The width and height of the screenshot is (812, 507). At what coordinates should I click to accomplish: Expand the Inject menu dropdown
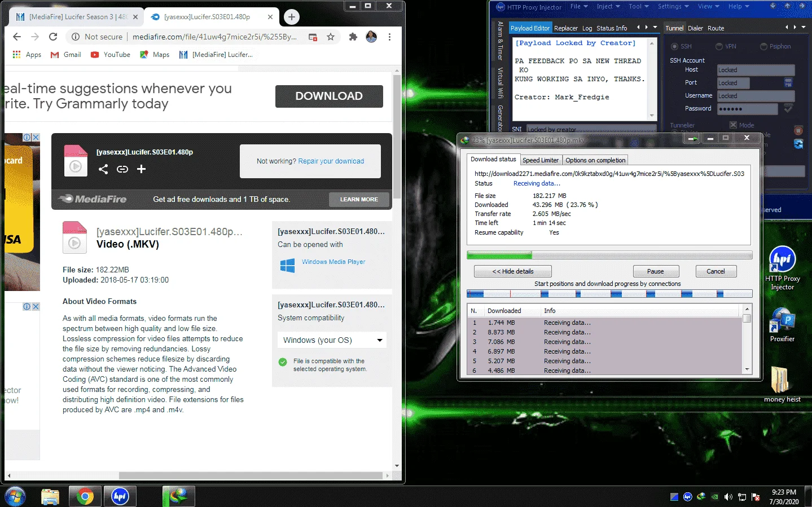(x=608, y=6)
